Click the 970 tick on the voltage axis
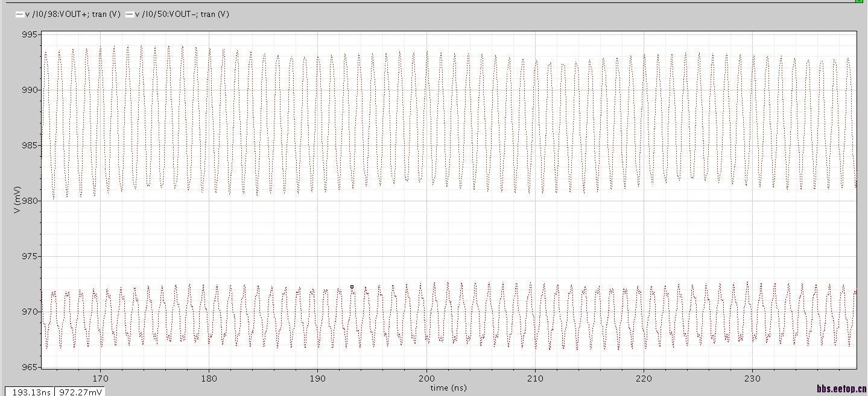 [31, 312]
